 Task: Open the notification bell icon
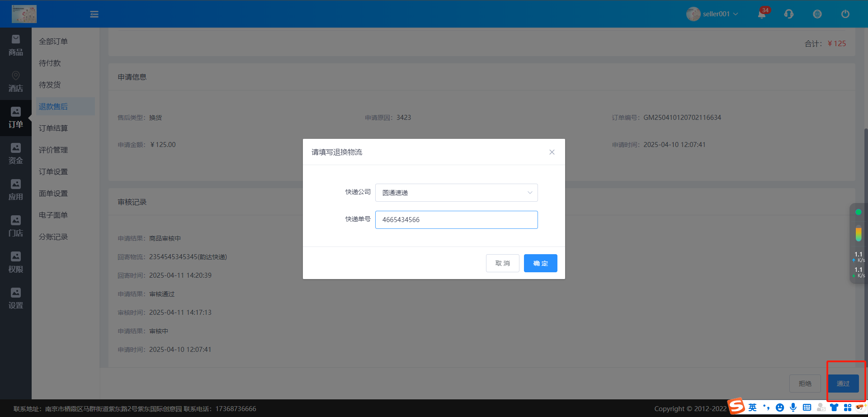[762, 14]
